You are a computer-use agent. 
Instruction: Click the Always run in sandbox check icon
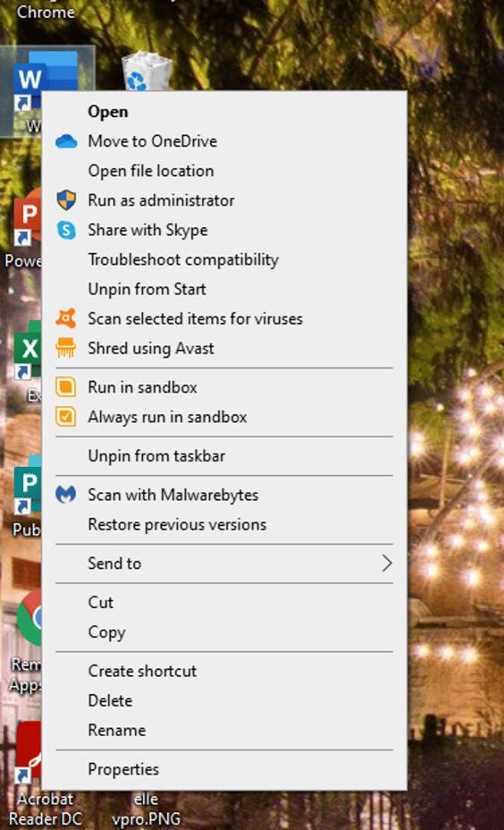tap(66, 417)
